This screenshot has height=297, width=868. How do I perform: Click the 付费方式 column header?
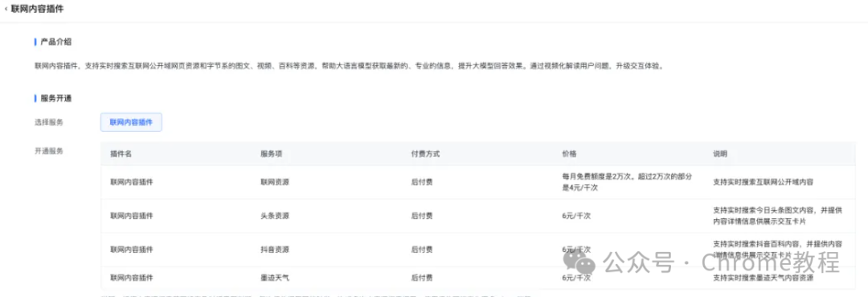(425, 154)
